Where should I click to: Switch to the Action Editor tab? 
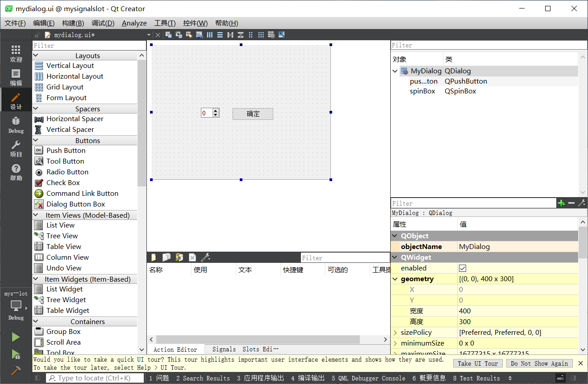(175, 350)
